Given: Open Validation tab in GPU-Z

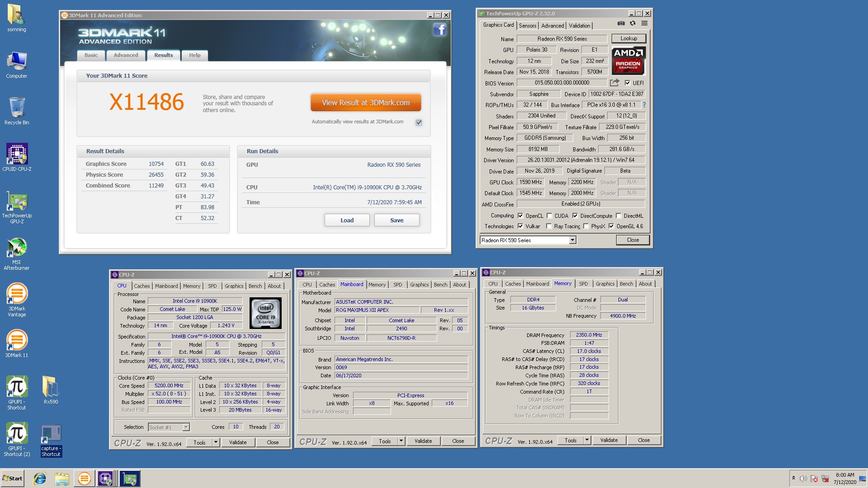Looking at the screenshot, I should click(x=580, y=26).
